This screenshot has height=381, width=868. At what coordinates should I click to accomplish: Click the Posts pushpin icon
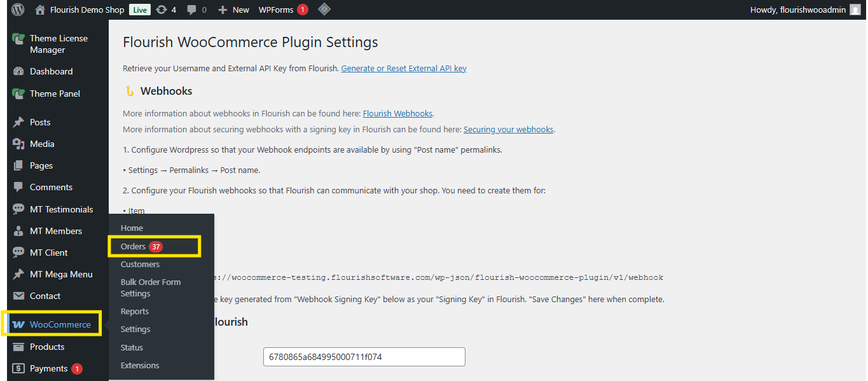18,122
